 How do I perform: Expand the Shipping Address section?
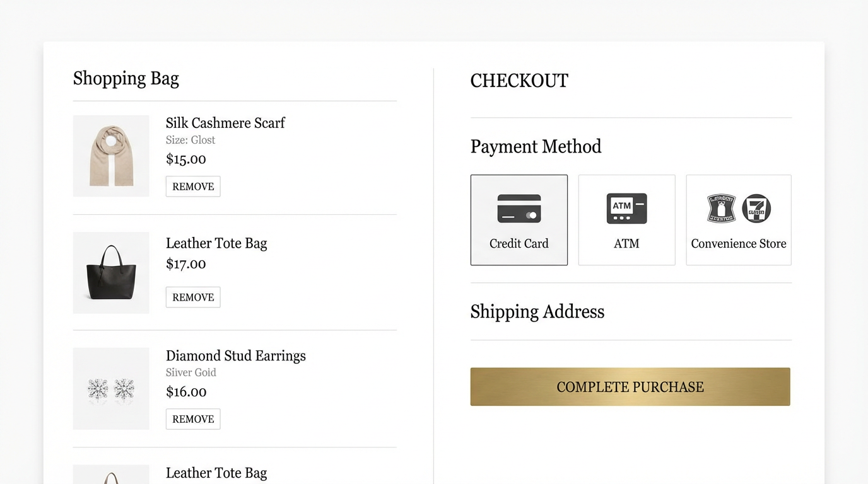tap(537, 312)
